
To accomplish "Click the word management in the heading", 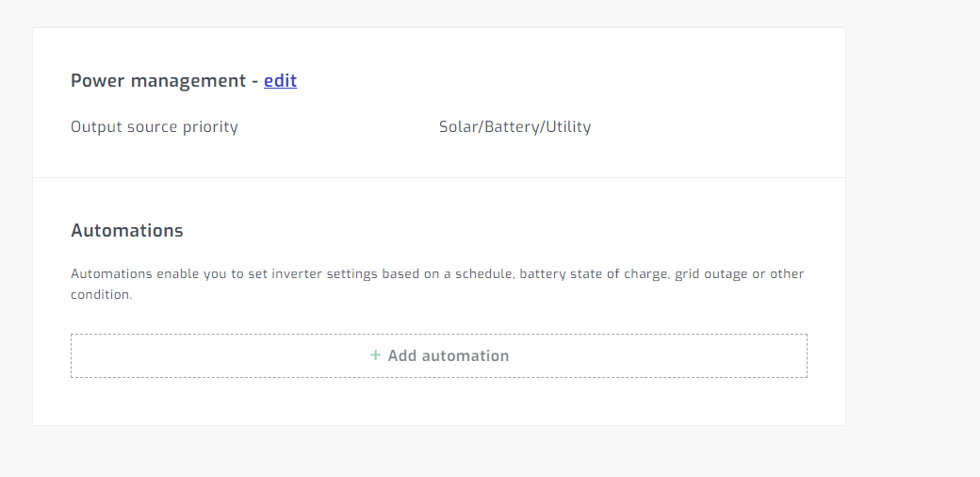I will pos(188,81).
